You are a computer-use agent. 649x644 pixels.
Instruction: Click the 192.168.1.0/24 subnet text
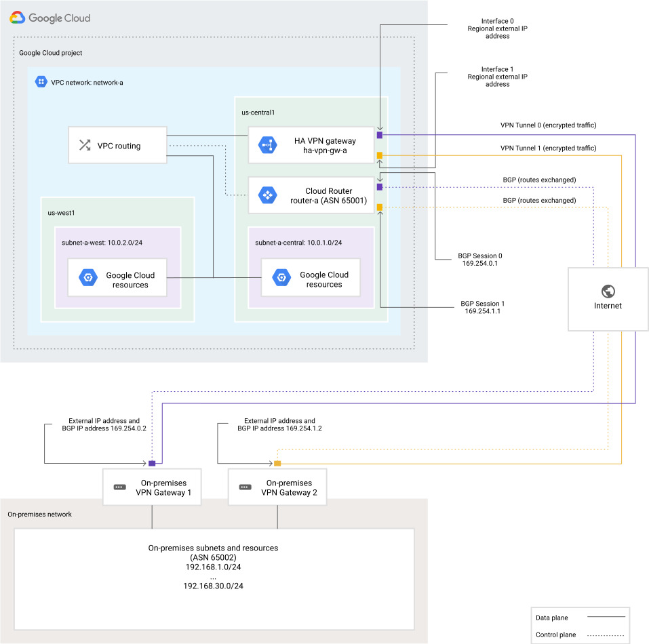[x=213, y=567]
